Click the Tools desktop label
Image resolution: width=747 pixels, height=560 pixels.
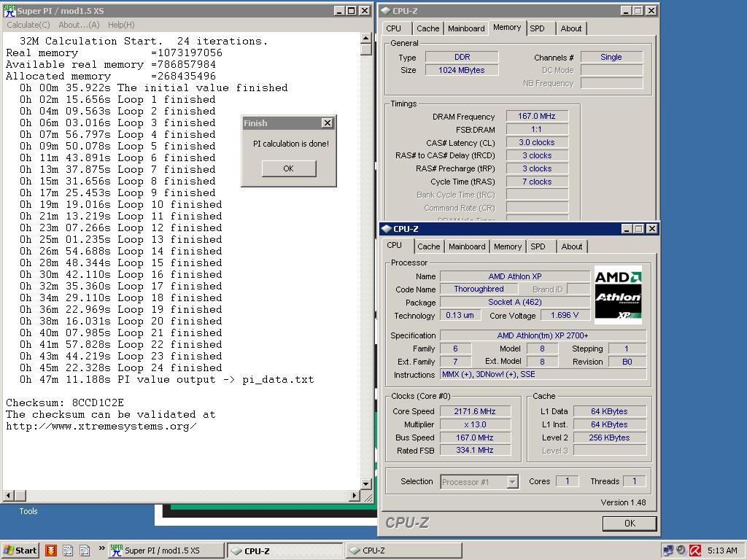pos(28,511)
